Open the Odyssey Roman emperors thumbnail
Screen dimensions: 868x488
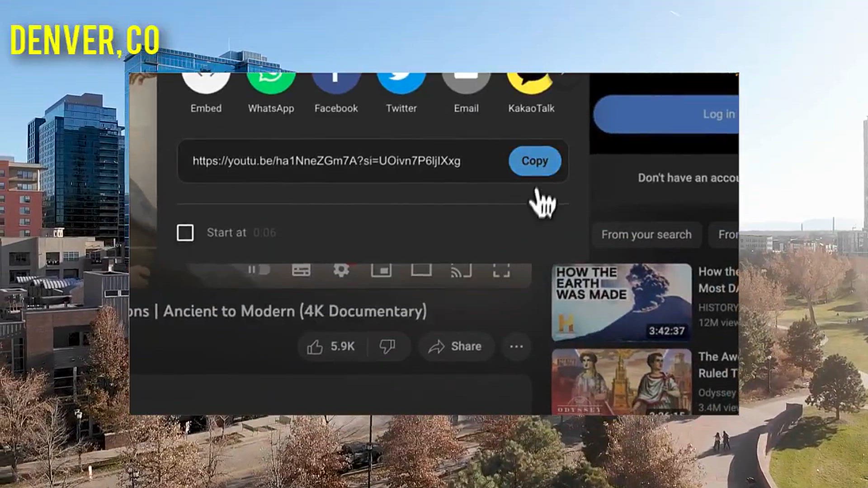point(622,381)
